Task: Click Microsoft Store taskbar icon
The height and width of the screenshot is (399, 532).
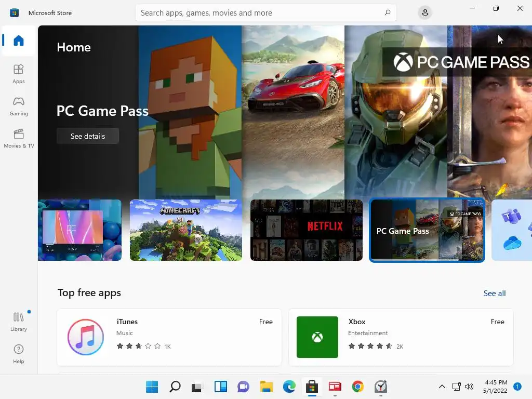Action: click(312, 387)
